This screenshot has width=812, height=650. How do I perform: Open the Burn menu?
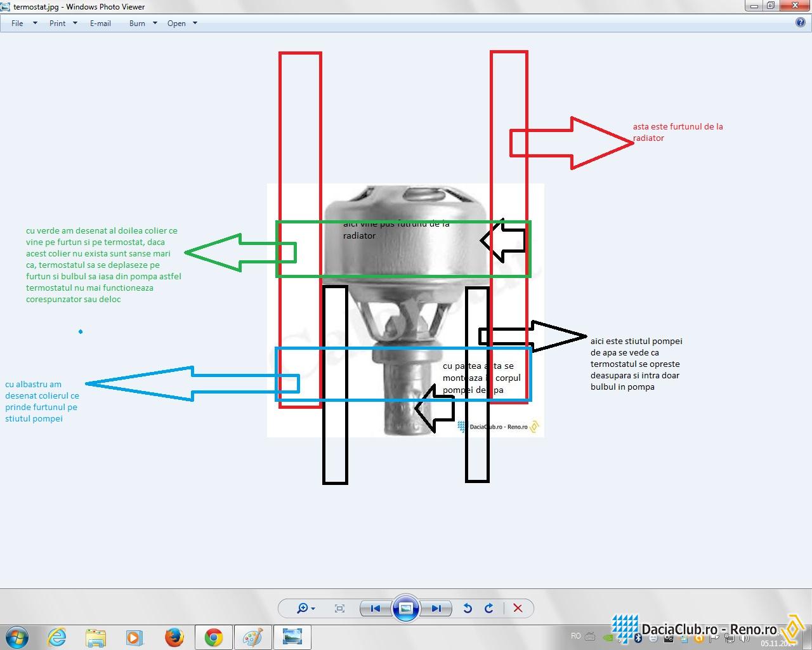(x=137, y=23)
